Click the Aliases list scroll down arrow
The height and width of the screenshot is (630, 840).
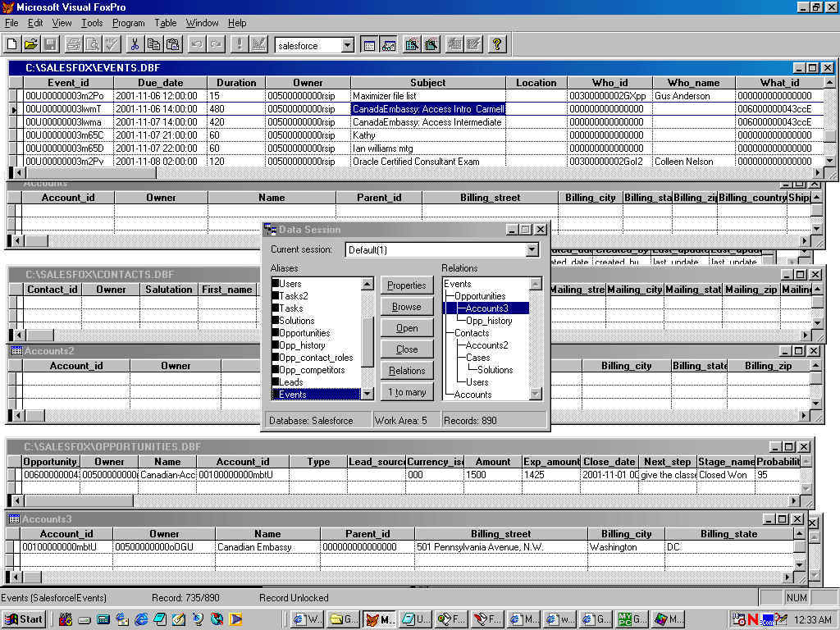[367, 395]
